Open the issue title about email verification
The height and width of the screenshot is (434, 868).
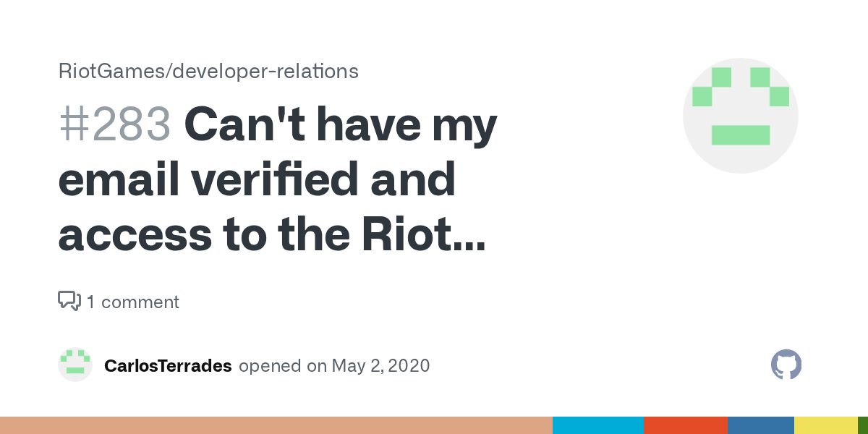point(278,180)
